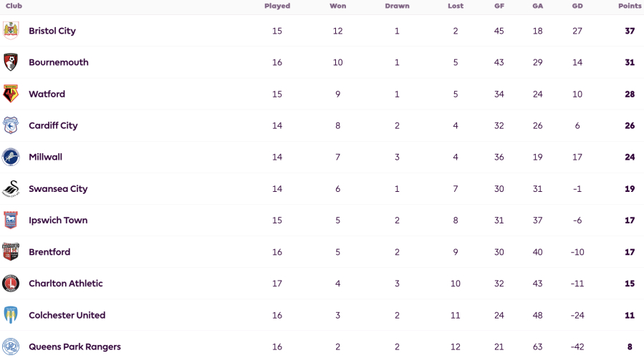Click the Won column header
This screenshot has height=358, width=644.
[337, 6]
